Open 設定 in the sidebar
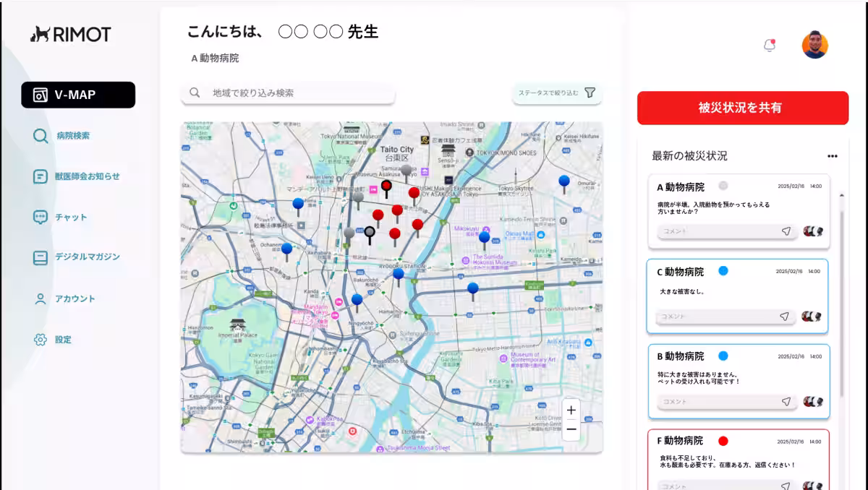The image size is (868, 490). (x=63, y=339)
